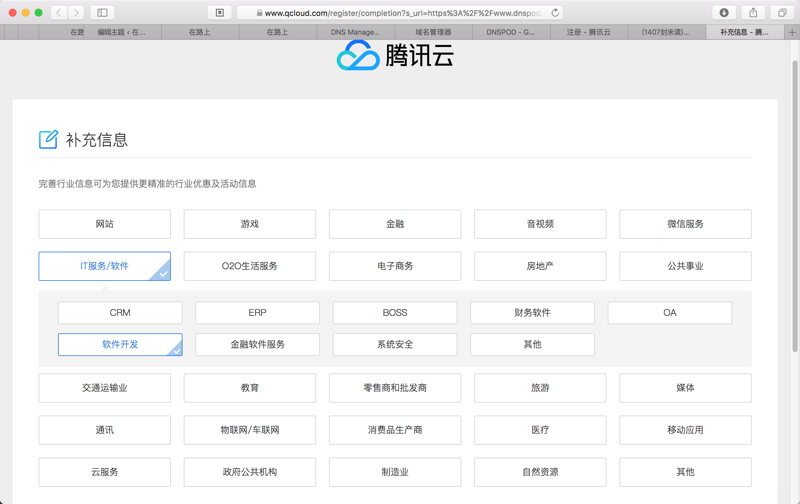Select the 自然资源 industry button

[540, 472]
